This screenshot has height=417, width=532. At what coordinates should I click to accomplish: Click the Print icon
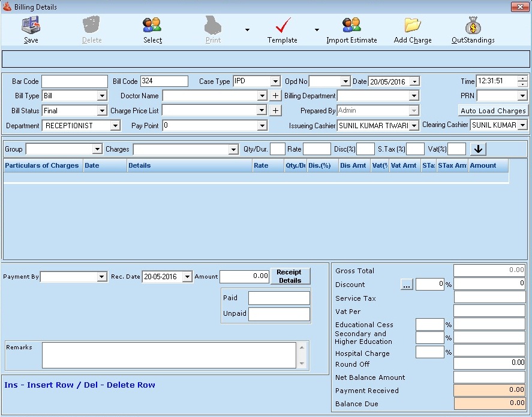tap(212, 26)
